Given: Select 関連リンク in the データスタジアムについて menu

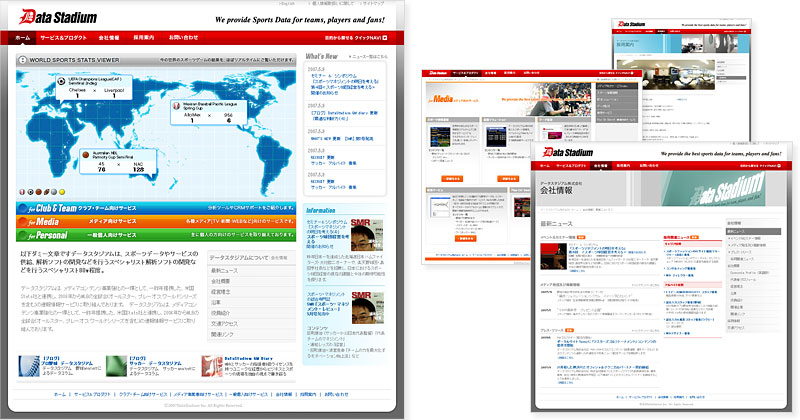Looking at the screenshot, I should point(252,334).
